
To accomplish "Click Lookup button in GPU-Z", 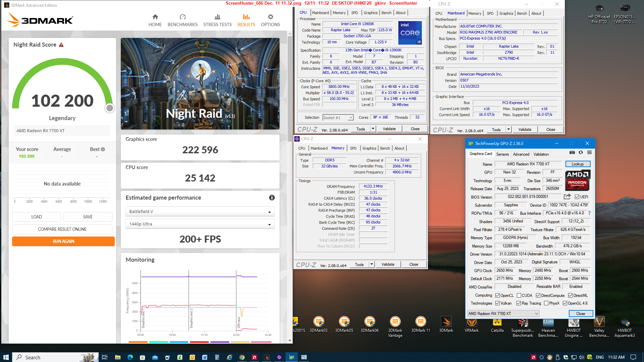I will (x=578, y=164).
